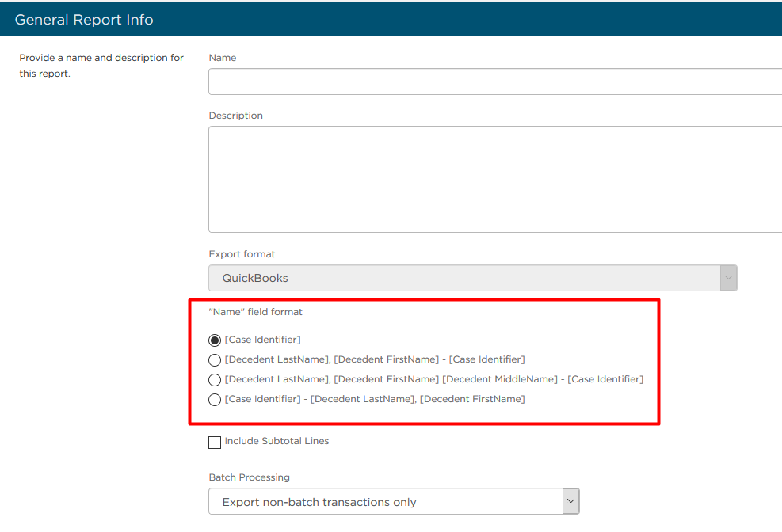Screen dimensions: 782x532
Task: Click the Name input field
Action: [x=494, y=82]
